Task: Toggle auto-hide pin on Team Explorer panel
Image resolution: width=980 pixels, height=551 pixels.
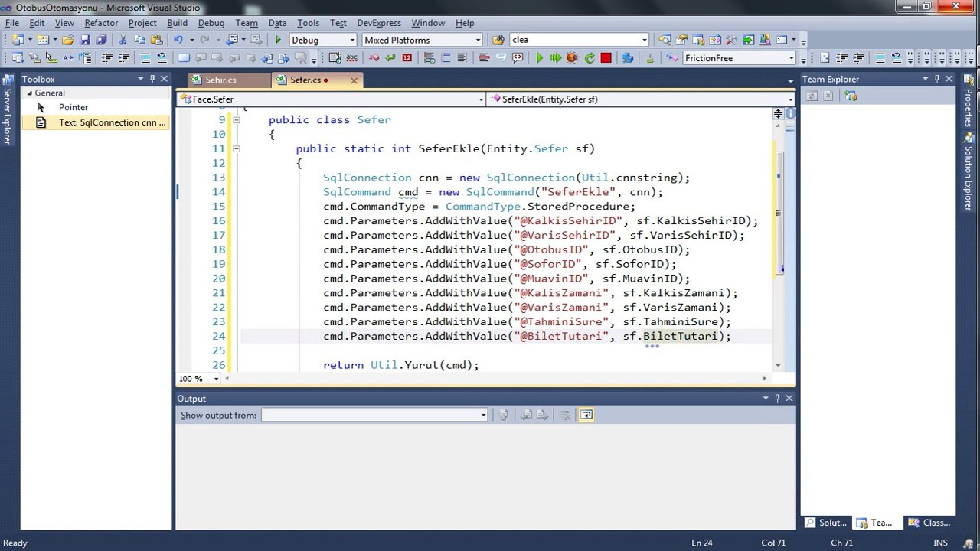Action: 936,79
